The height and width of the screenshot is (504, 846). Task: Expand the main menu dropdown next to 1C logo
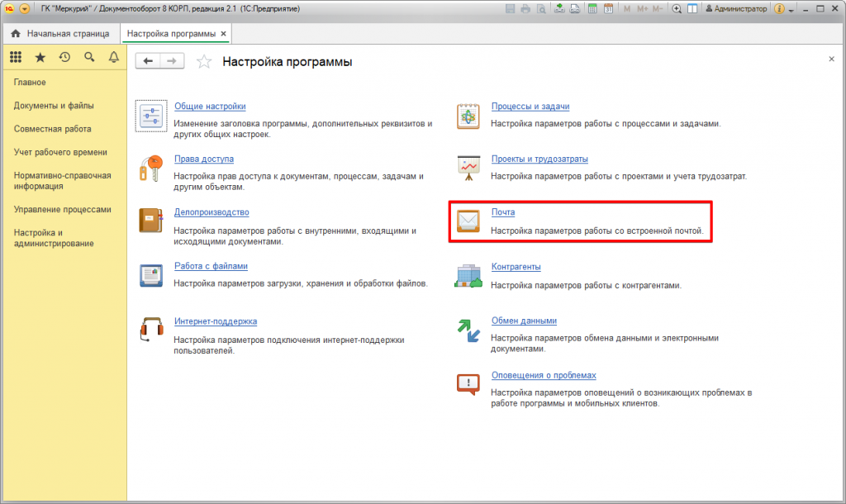(x=24, y=9)
